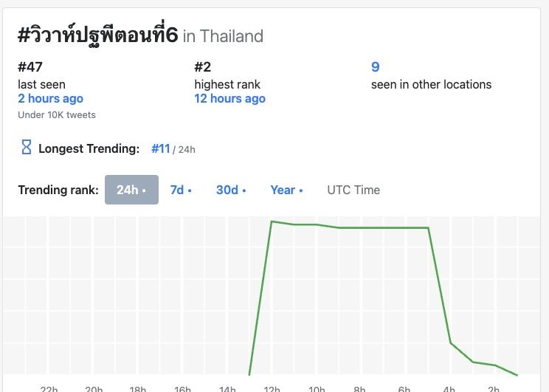Click the green line's peak on chart
549x392 pixels.
[272, 221]
